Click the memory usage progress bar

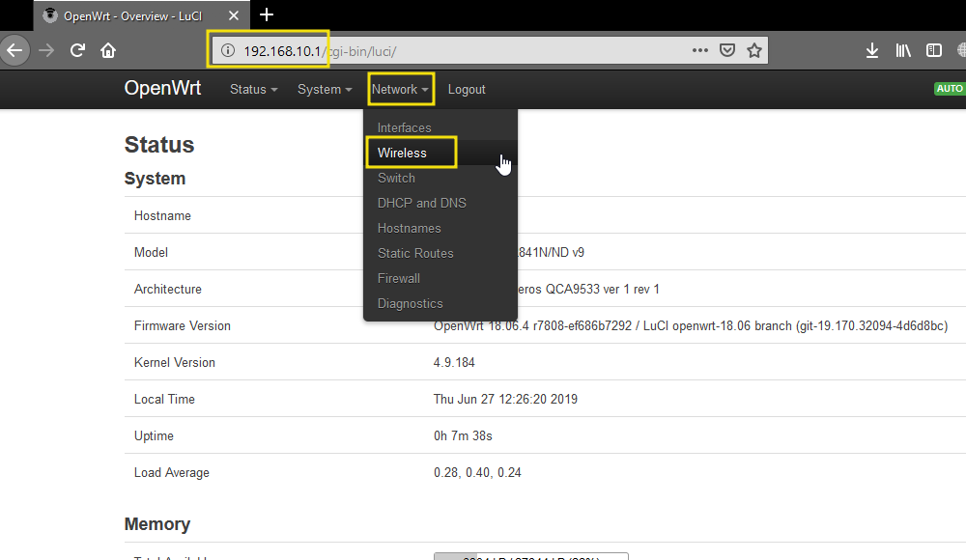pos(531,556)
